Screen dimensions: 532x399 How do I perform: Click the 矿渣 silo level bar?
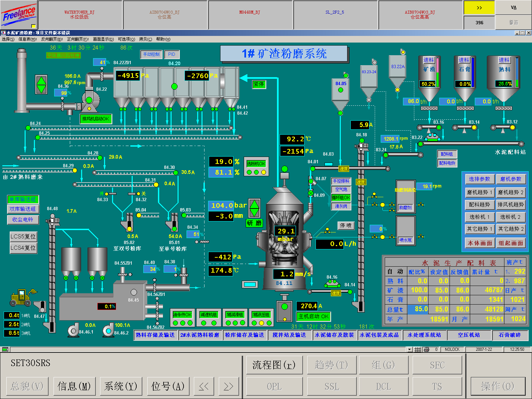pyautogui.click(x=438, y=72)
